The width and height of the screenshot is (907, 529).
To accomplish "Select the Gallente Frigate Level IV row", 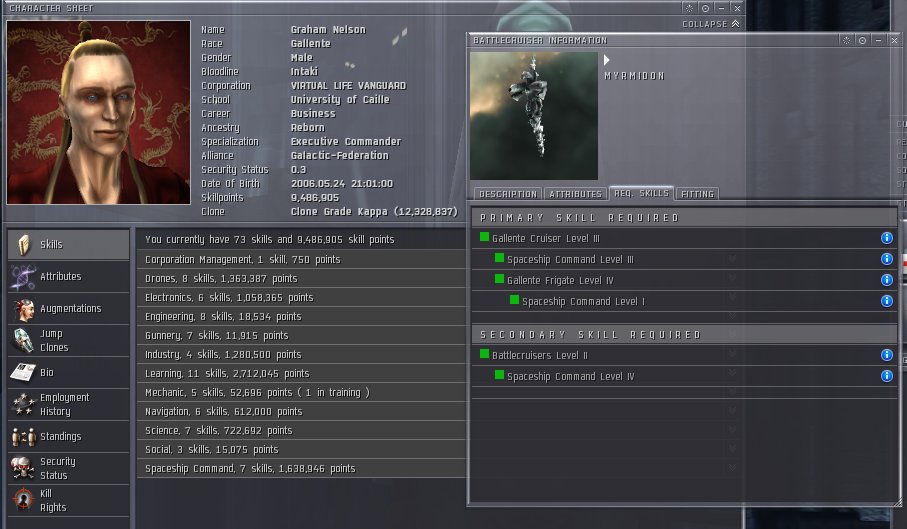I will click(x=684, y=280).
